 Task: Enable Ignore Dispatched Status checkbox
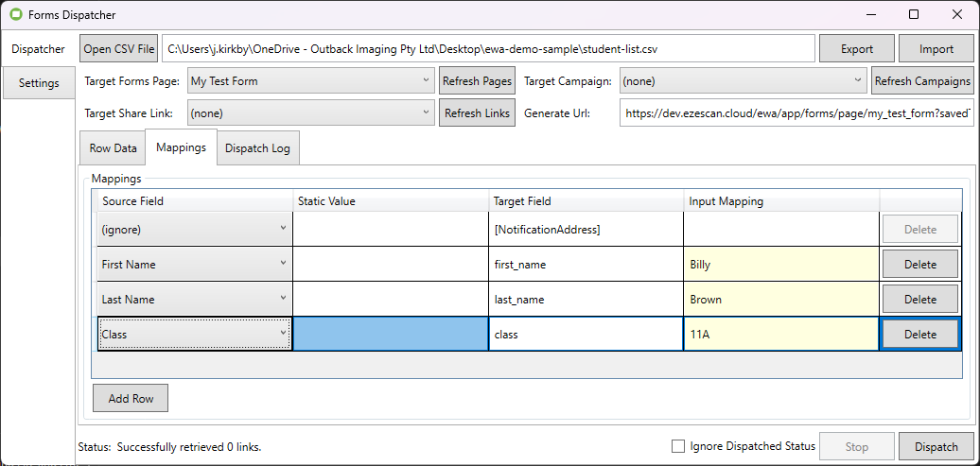pyautogui.click(x=677, y=446)
